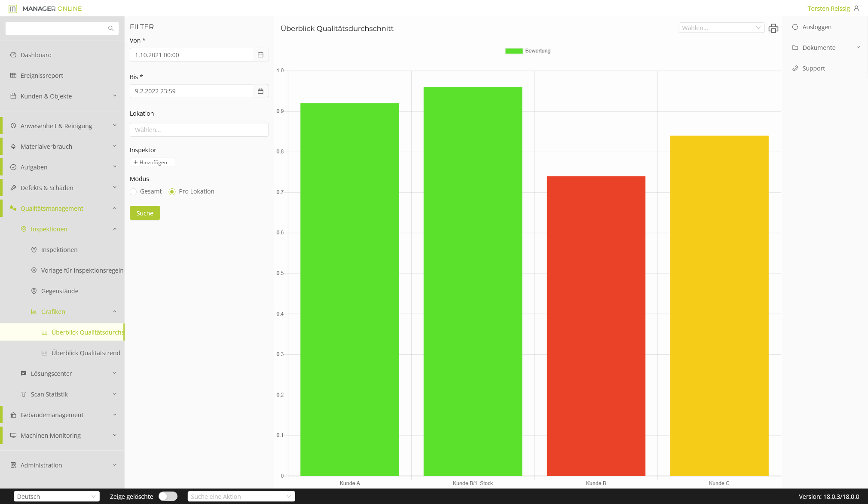The height and width of the screenshot is (504, 868).
Task: Click the search magnifier icon in sidebar
Action: pyautogui.click(x=111, y=28)
